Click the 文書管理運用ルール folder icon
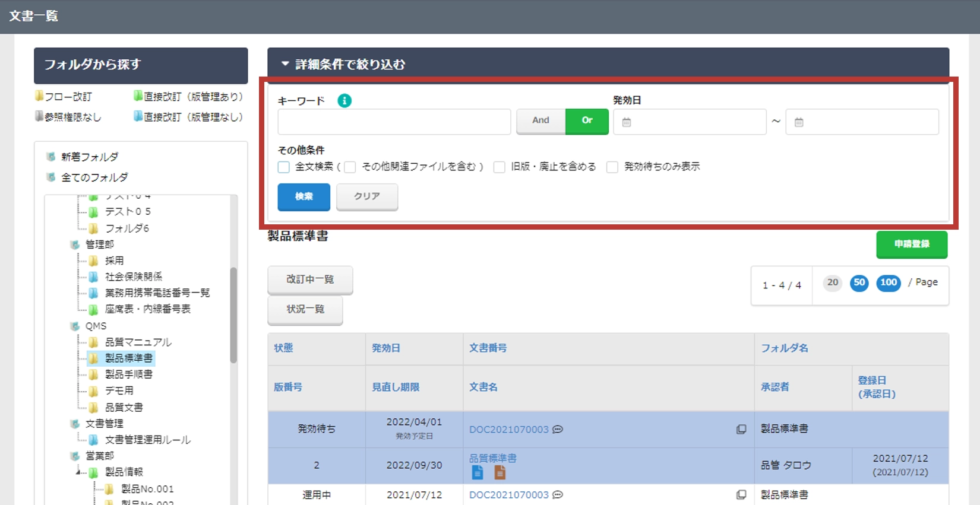 click(x=94, y=440)
